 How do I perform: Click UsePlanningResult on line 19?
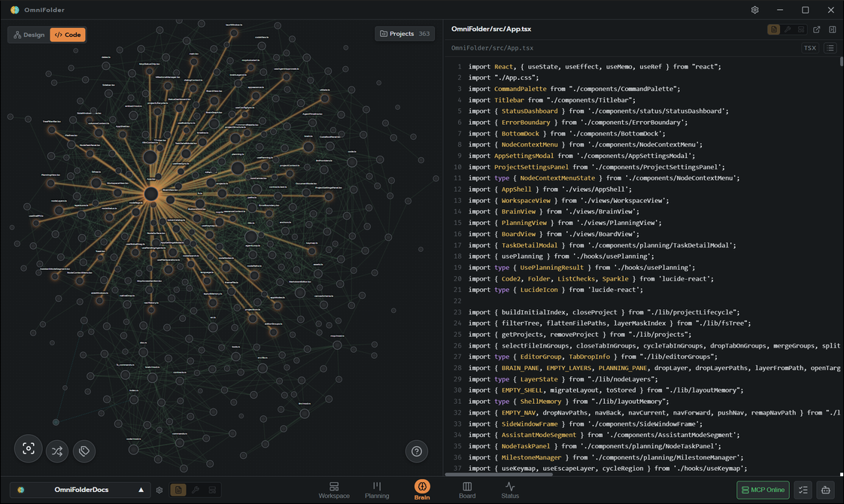[551, 268]
